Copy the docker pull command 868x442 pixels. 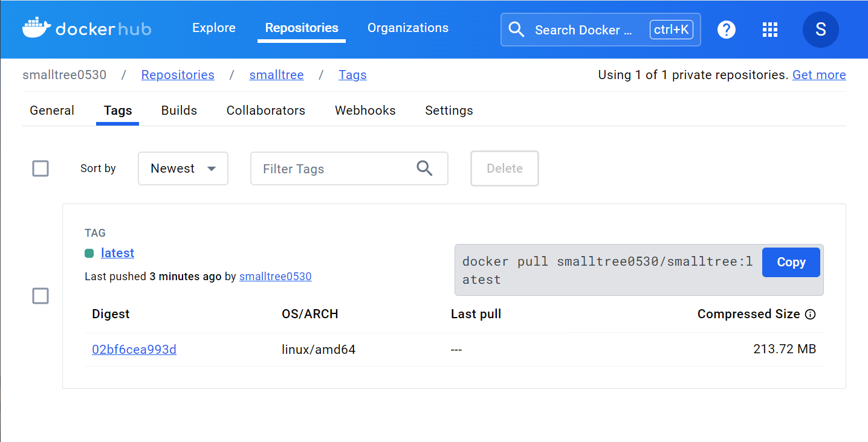[791, 262]
